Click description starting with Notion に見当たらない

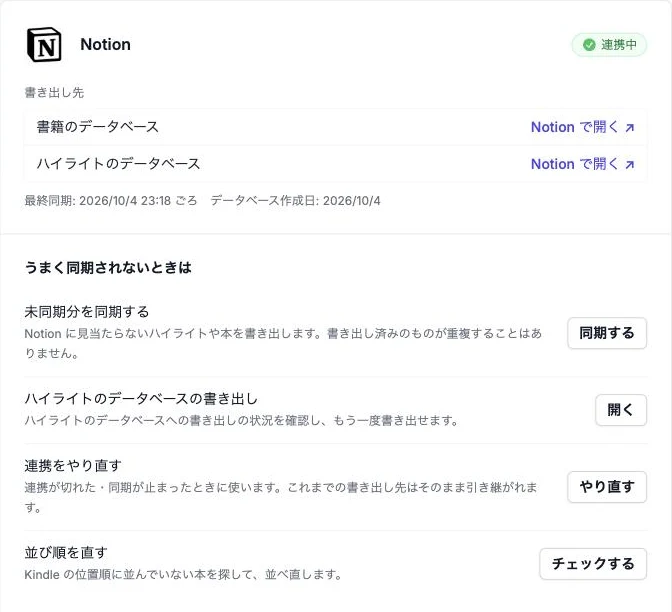283,343
